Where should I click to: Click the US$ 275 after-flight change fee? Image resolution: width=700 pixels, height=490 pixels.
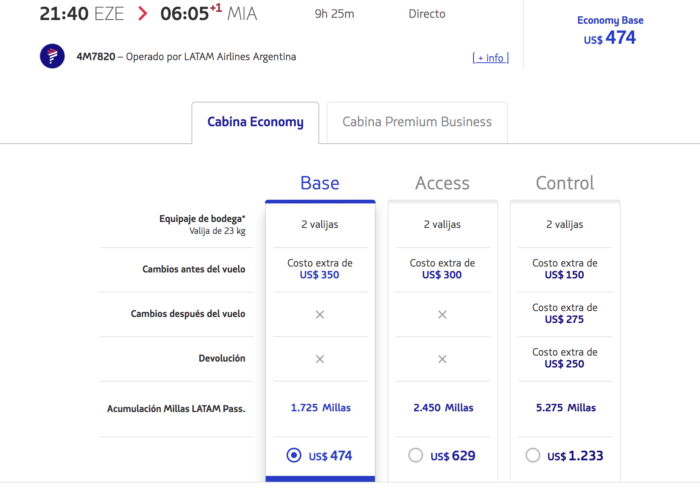pos(564,320)
